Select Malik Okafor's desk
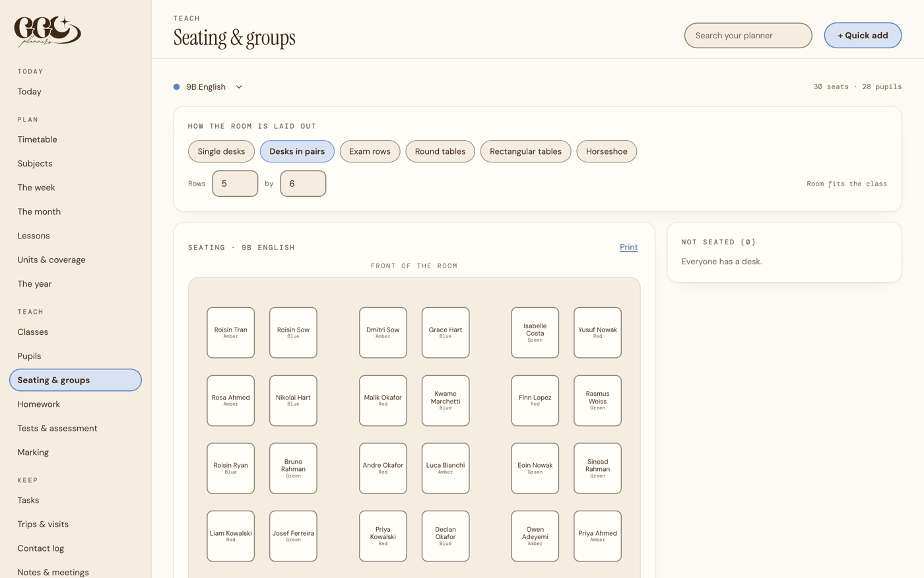 click(x=383, y=401)
